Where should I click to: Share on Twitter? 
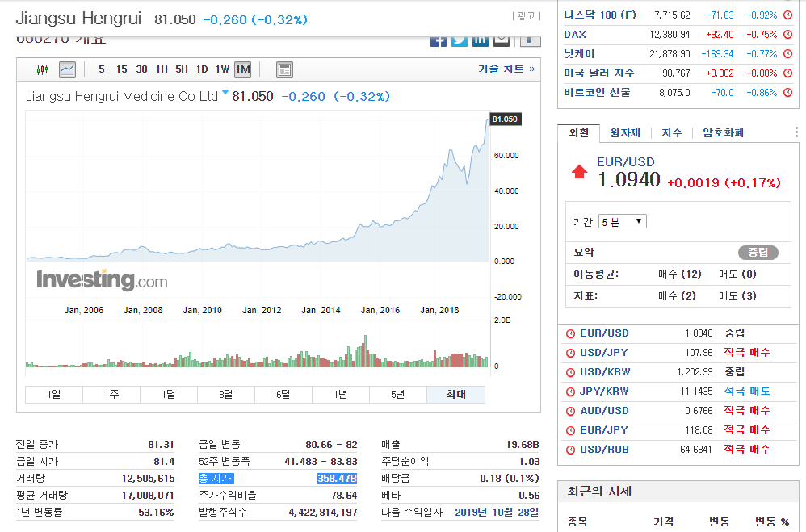pyautogui.click(x=460, y=41)
